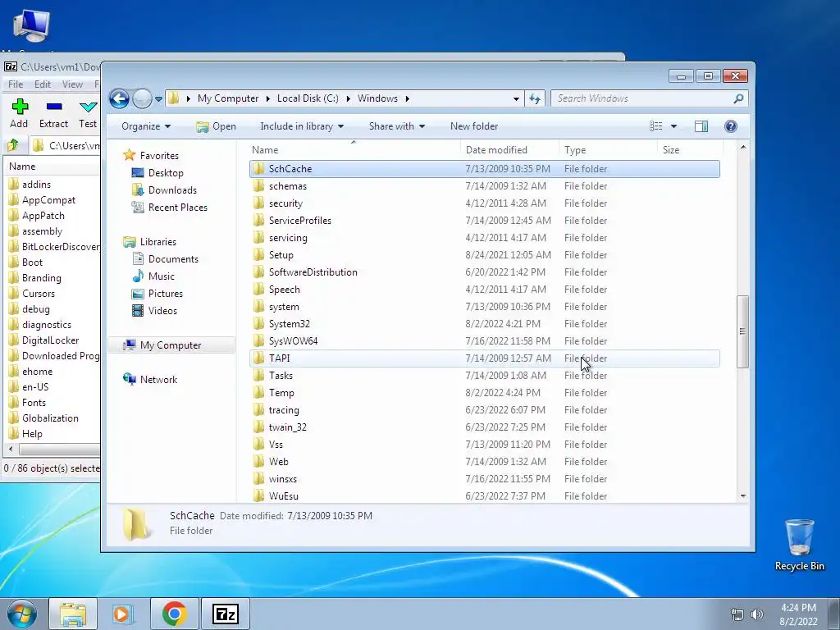Switch to 7-Zip taskbar button

click(226, 614)
